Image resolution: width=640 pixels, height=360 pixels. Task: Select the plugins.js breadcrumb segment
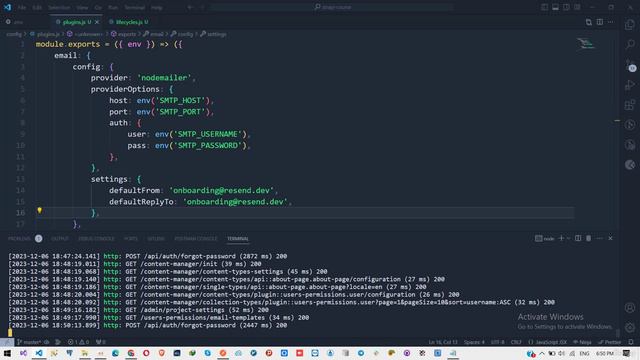tap(44, 34)
